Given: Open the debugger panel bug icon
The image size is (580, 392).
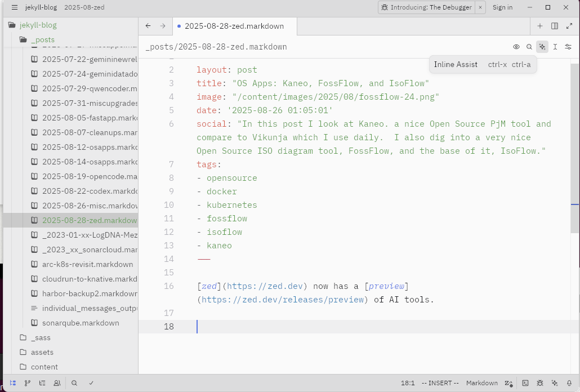Looking at the screenshot, I should pos(540,383).
